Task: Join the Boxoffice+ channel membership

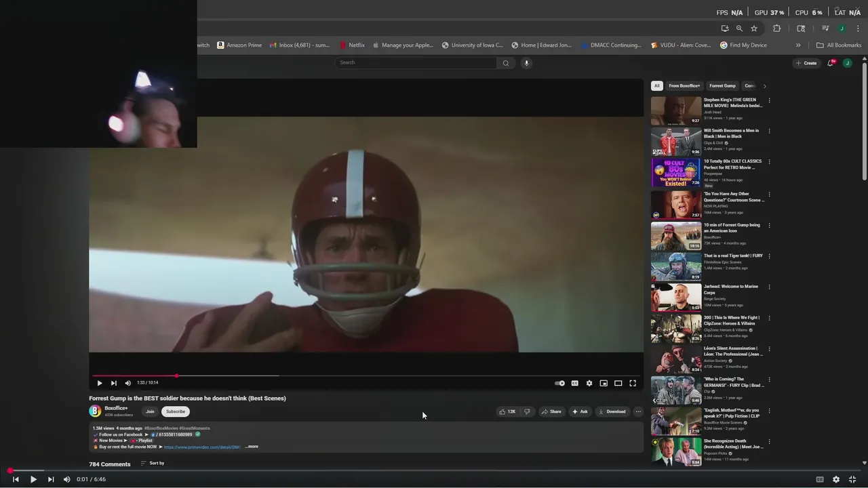Action: pyautogui.click(x=150, y=411)
